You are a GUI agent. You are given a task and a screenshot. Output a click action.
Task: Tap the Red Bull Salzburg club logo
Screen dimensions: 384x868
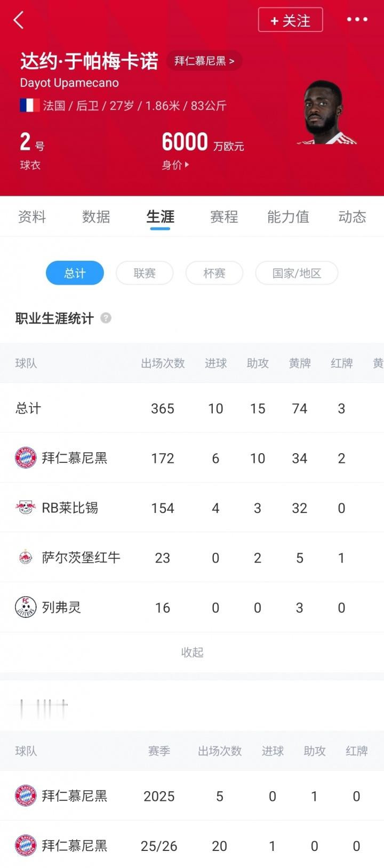(x=26, y=558)
